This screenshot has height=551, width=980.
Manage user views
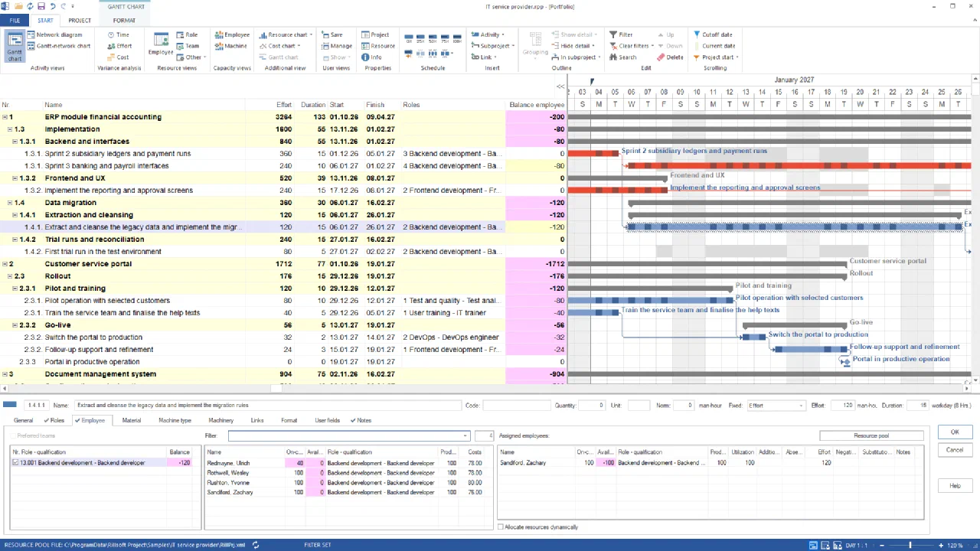(337, 46)
